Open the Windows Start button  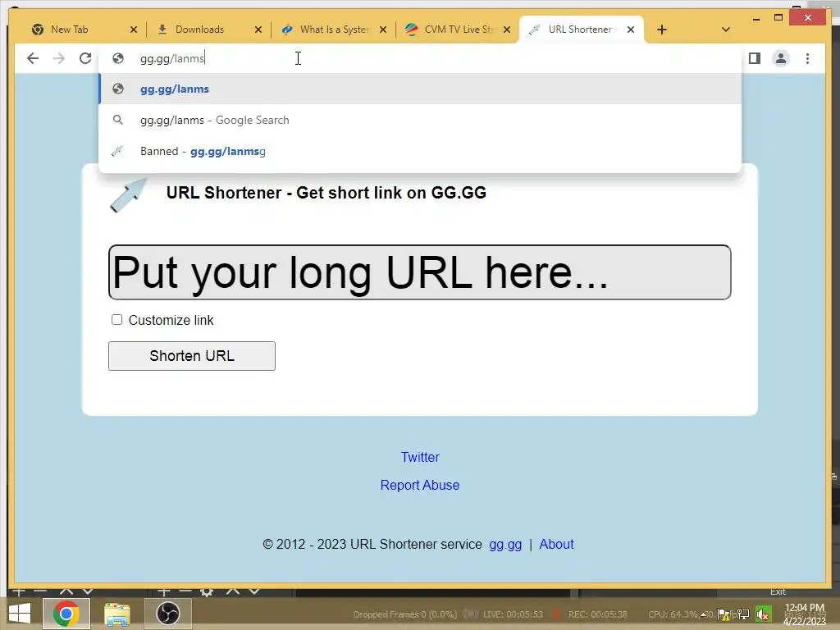20,614
